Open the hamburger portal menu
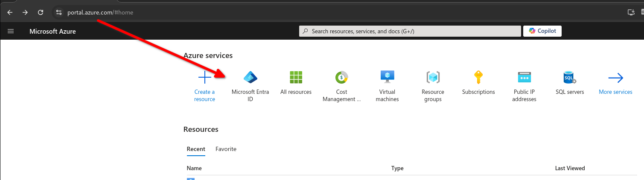 (x=11, y=31)
